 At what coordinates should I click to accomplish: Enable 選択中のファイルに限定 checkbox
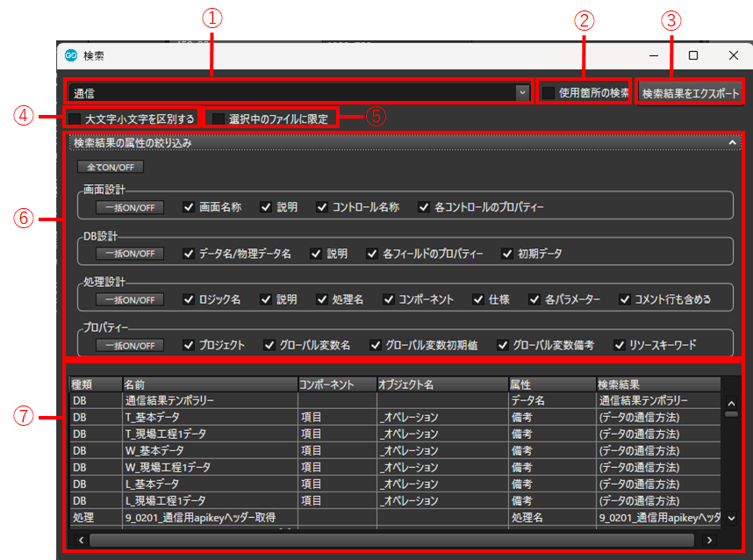click(219, 118)
